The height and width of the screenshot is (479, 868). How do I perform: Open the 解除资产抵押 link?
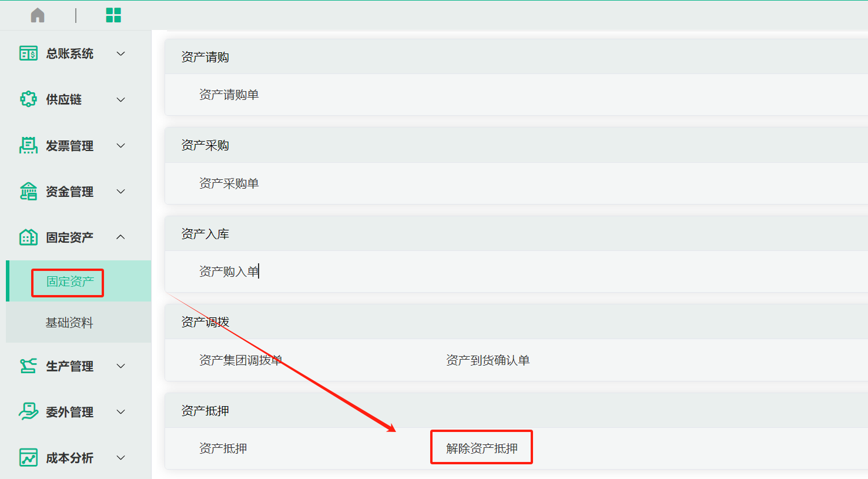click(481, 448)
